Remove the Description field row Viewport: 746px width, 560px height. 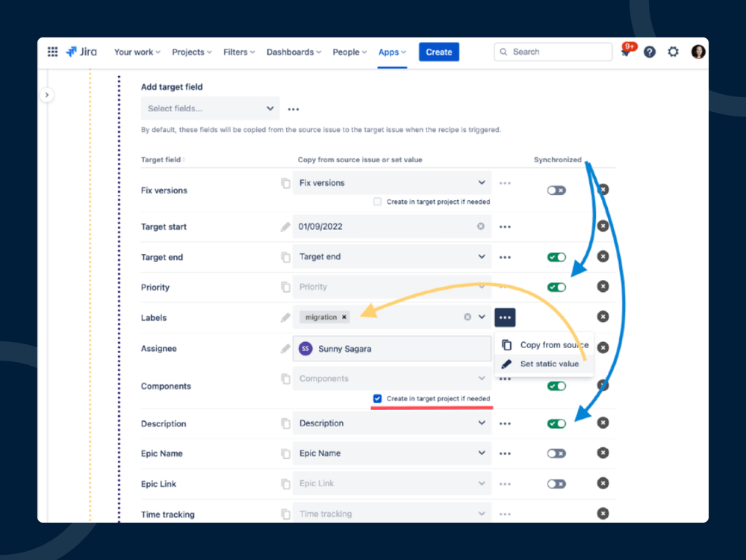603,423
